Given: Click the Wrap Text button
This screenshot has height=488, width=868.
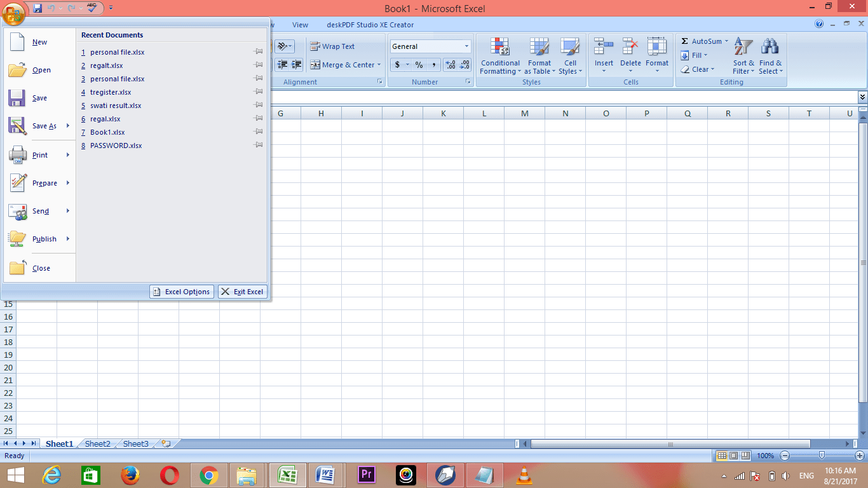Looking at the screenshot, I should tap(332, 46).
